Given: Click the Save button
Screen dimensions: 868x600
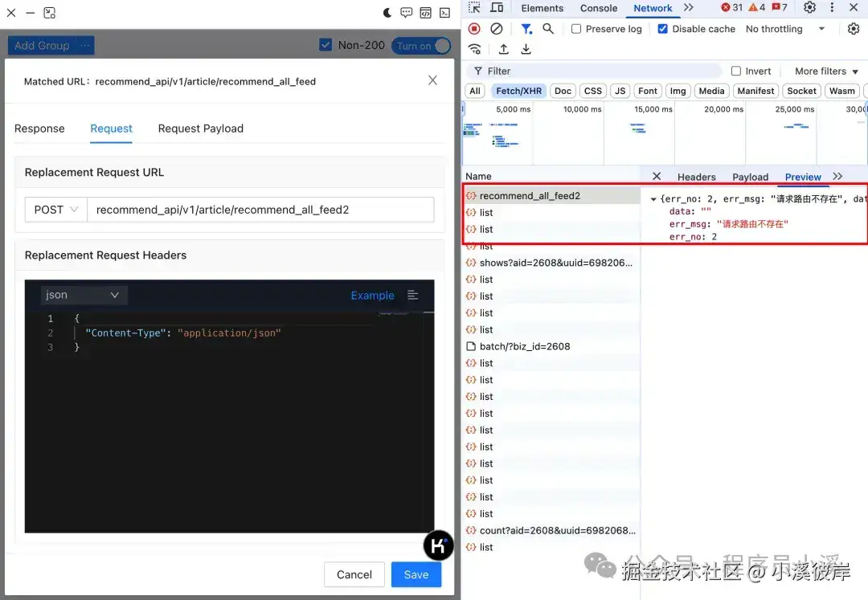Looking at the screenshot, I should 416,574.
